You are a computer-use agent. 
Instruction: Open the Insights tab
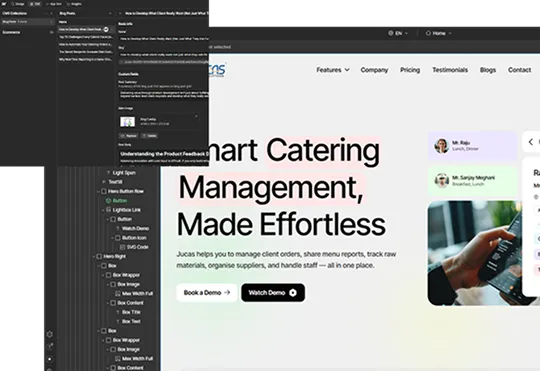coord(74,4)
